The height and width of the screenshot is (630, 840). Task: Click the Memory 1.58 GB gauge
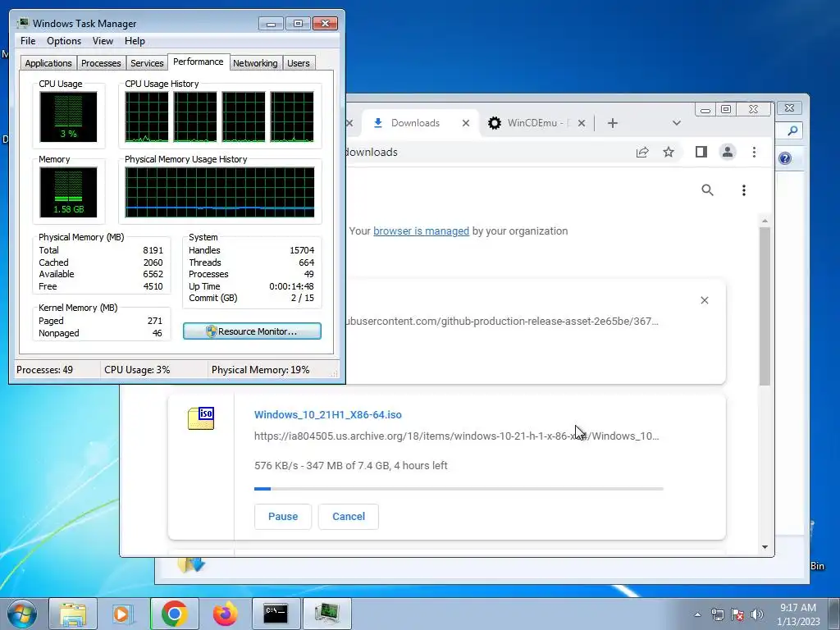(x=68, y=192)
